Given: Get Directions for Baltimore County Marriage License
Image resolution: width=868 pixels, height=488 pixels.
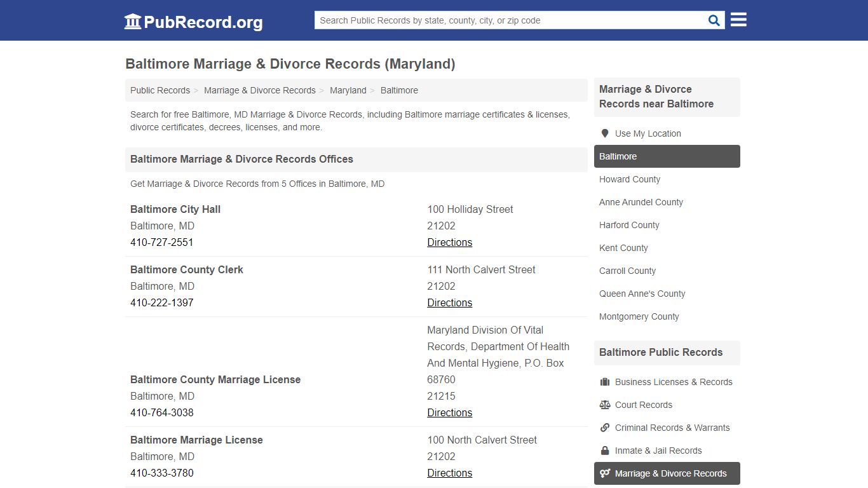Looking at the screenshot, I should pos(450,412).
